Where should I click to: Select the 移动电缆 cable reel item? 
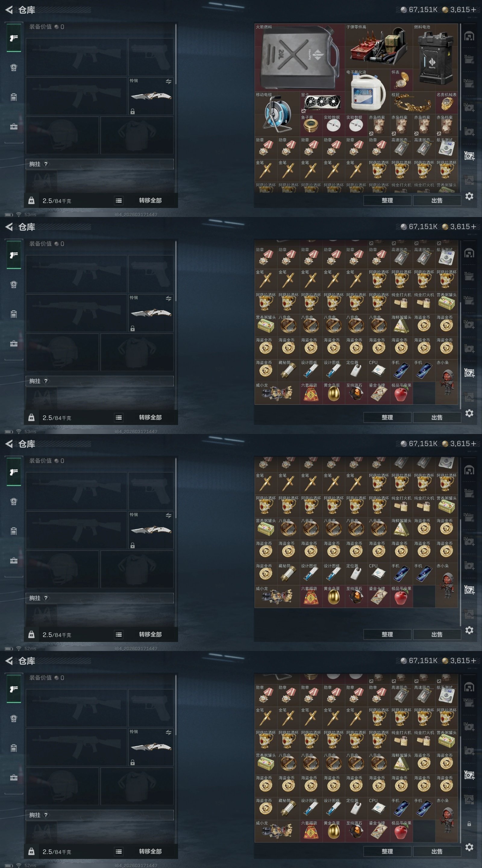pyautogui.click(x=277, y=114)
